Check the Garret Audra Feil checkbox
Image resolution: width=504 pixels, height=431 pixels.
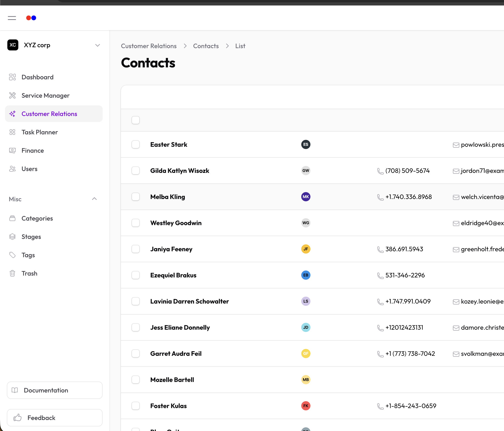[x=135, y=354]
